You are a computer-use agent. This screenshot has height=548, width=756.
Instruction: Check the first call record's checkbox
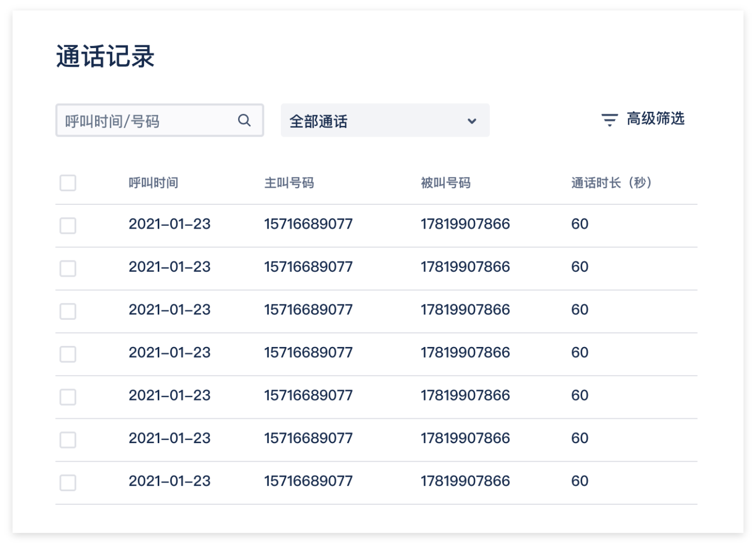click(x=68, y=225)
